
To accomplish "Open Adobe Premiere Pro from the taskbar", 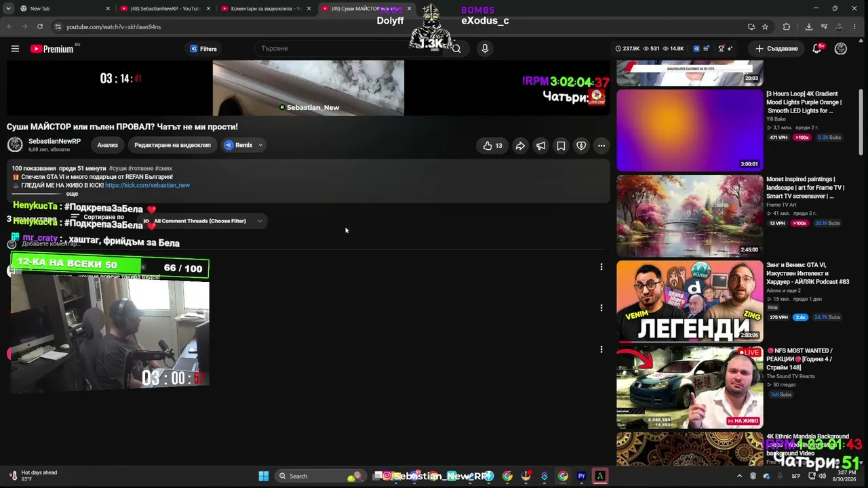I will pyautogui.click(x=581, y=476).
